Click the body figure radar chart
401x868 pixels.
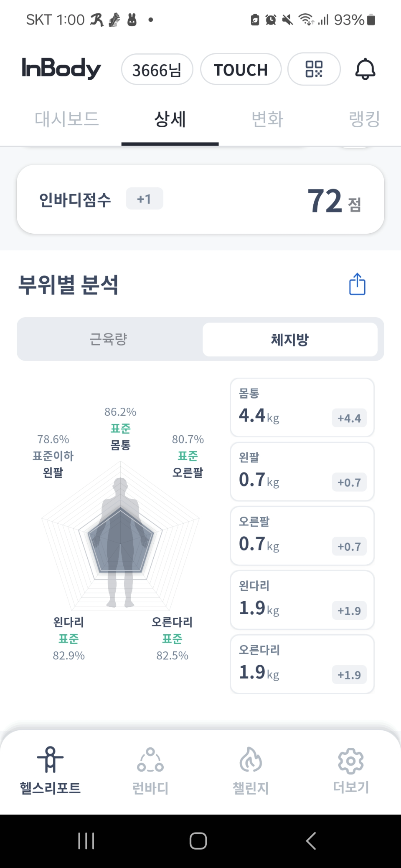click(x=120, y=538)
